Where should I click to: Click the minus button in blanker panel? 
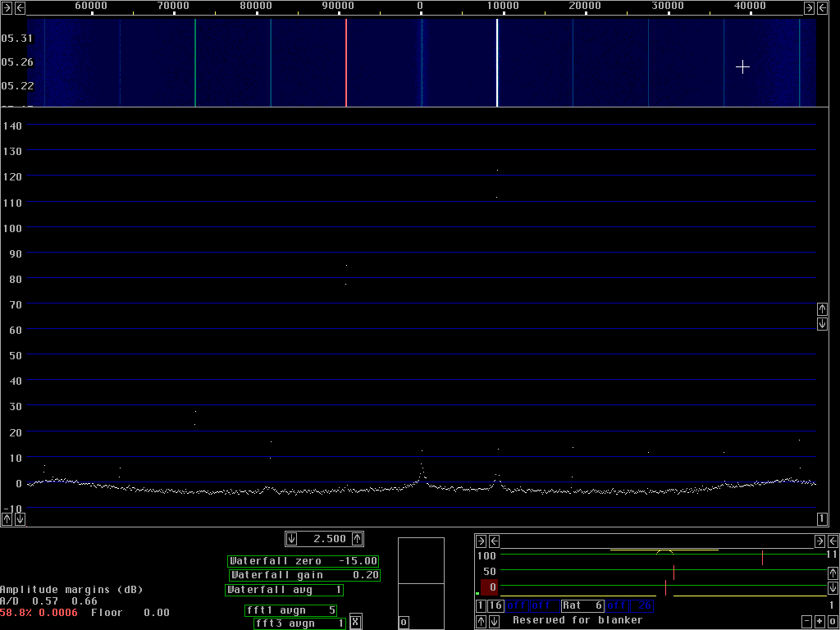807,622
